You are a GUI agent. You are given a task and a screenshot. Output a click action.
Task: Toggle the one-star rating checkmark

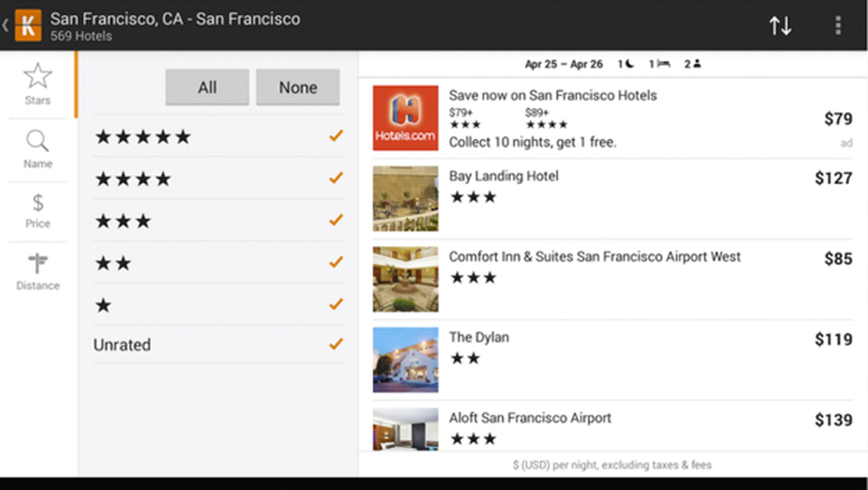[336, 304]
